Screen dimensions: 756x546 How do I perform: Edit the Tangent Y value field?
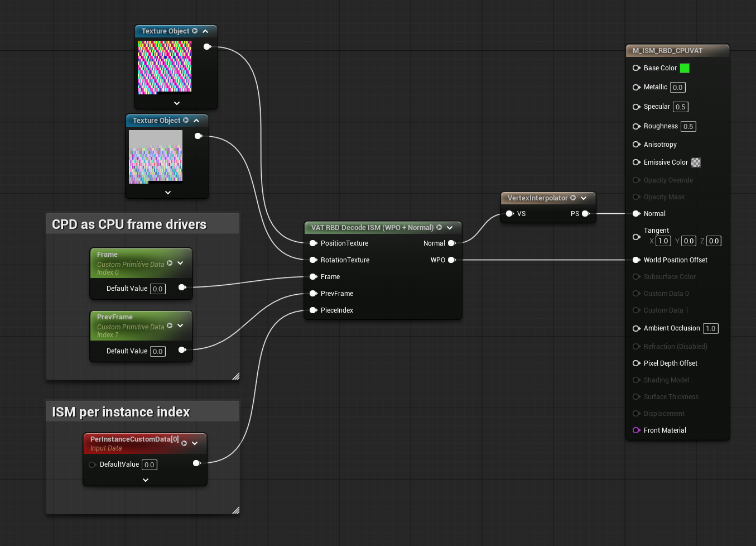[689, 241]
